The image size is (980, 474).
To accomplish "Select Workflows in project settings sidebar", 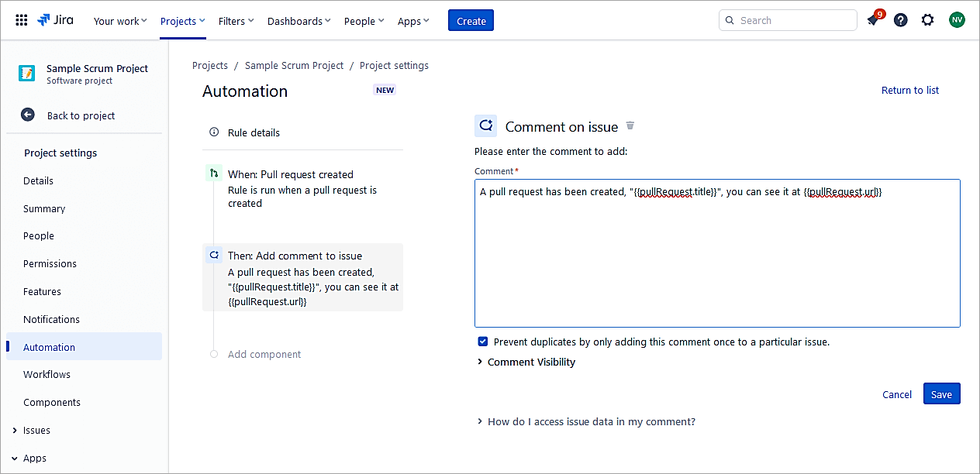I will click(47, 374).
